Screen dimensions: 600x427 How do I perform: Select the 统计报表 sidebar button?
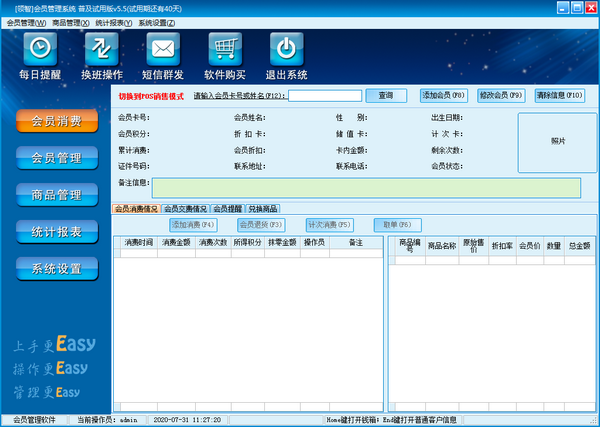pyautogui.click(x=57, y=231)
